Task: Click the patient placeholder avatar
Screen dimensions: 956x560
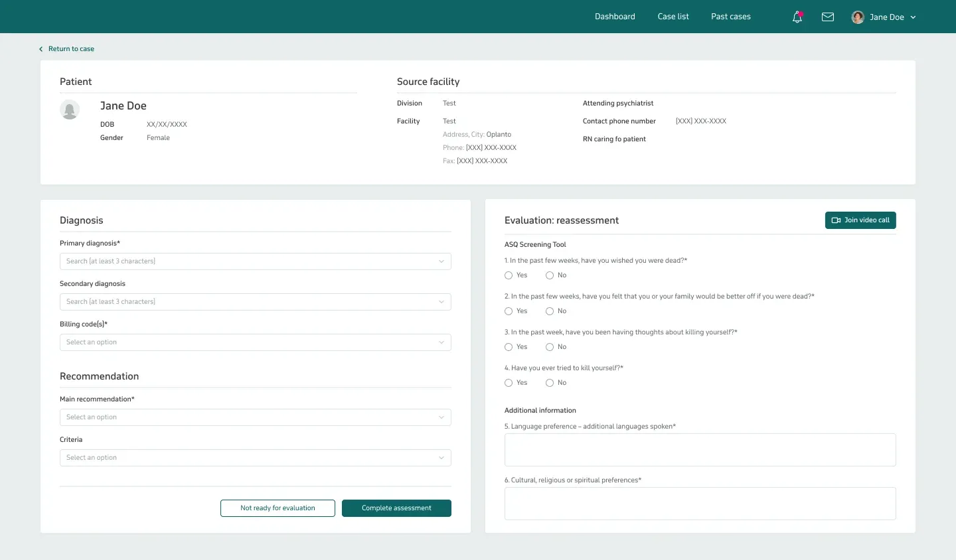Action: [70, 109]
